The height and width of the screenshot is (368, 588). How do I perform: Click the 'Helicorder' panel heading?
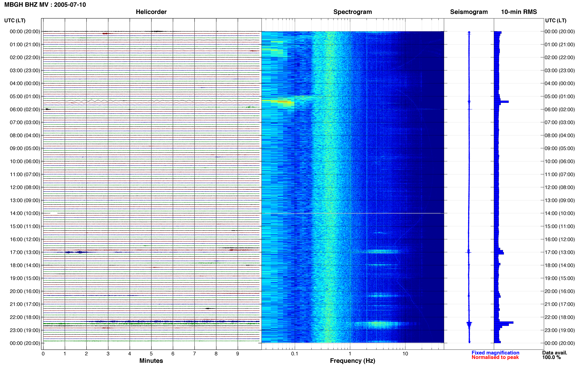click(x=151, y=12)
